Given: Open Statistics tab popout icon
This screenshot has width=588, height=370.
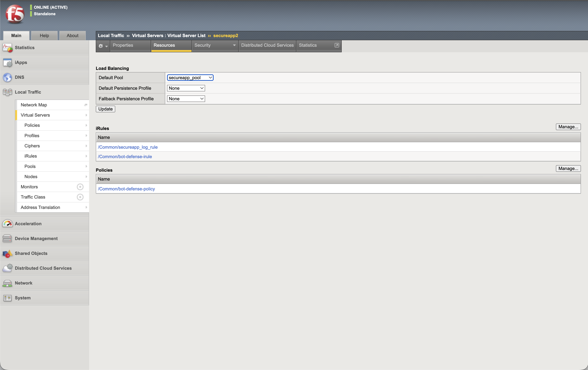Looking at the screenshot, I should (337, 45).
